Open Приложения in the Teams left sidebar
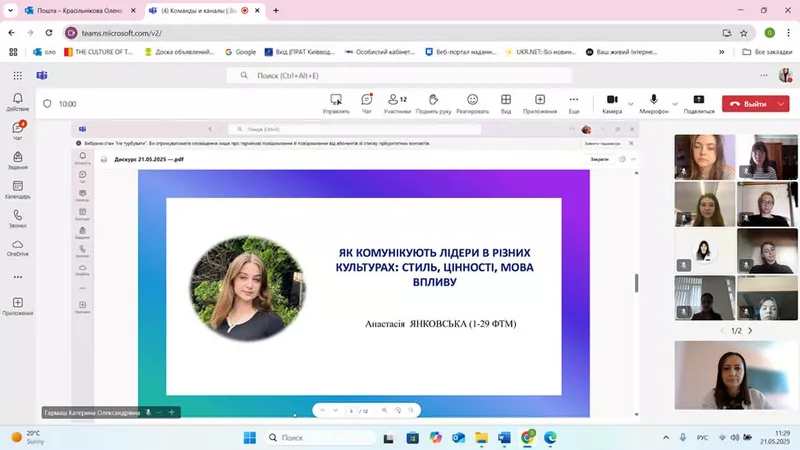The width and height of the screenshot is (800, 450). (x=17, y=306)
